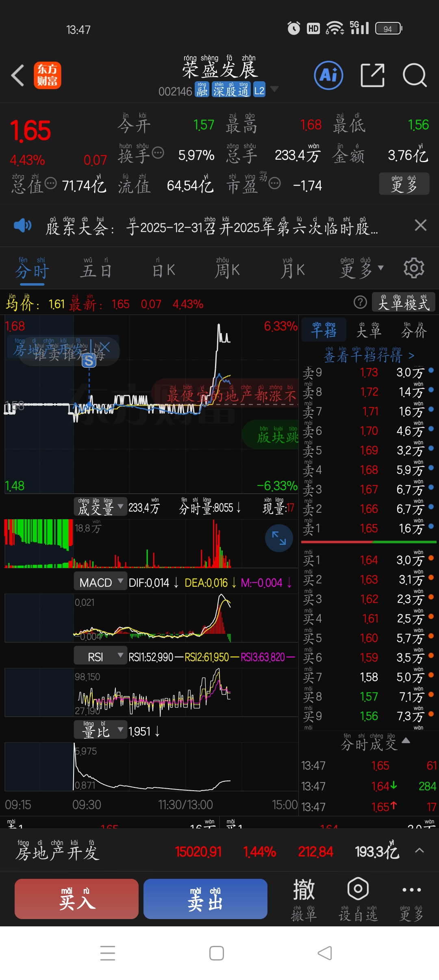Screen dimensions: 439x980
Task: Tap the 卖出 sell button
Action: click(205, 899)
